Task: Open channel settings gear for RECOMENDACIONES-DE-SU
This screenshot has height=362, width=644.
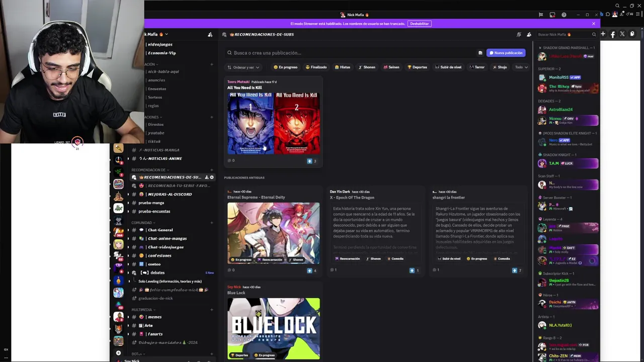Action: tap(212, 177)
